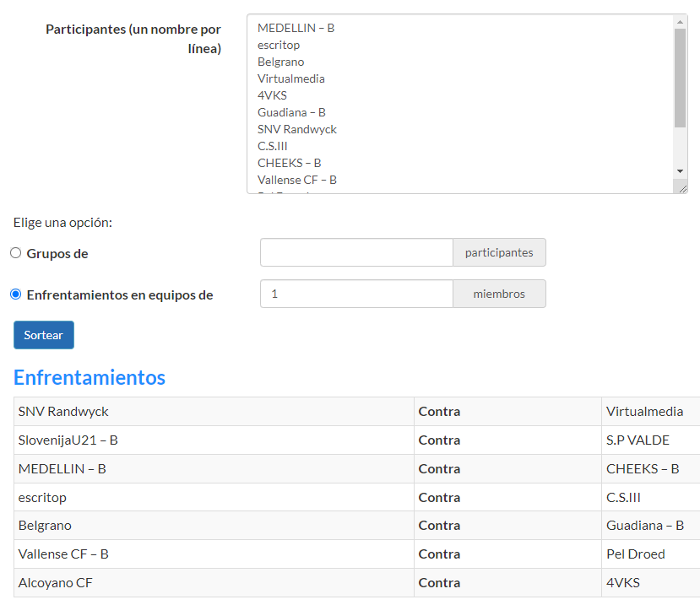Click the participantes number input field
The width and height of the screenshot is (700, 605).
click(356, 252)
